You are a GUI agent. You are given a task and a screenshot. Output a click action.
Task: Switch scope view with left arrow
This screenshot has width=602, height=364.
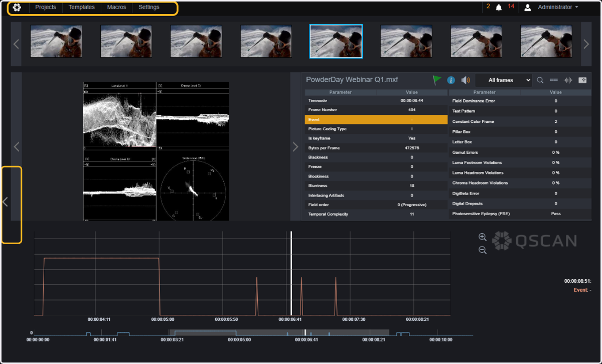pyautogui.click(x=17, y=146)
